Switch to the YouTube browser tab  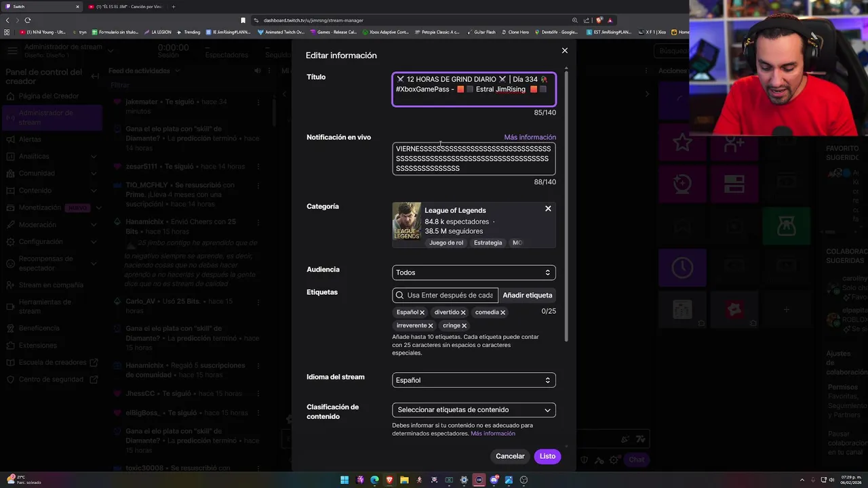[125, 7]
